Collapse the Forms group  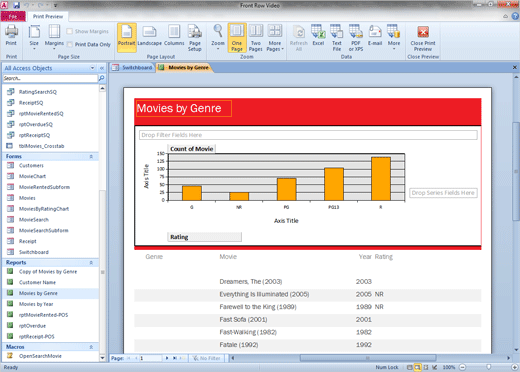click(91, 156)
